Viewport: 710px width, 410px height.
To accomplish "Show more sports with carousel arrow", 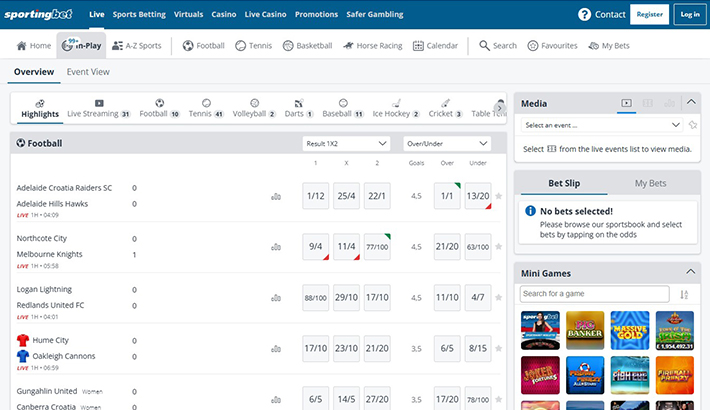I will coord(499,108).
